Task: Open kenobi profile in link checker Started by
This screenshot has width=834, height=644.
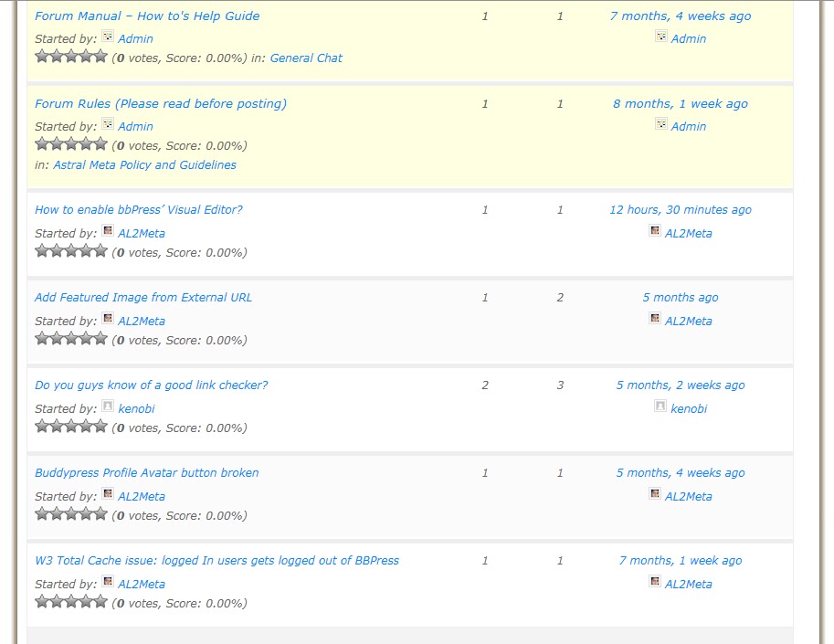Action: coord(136,409)
